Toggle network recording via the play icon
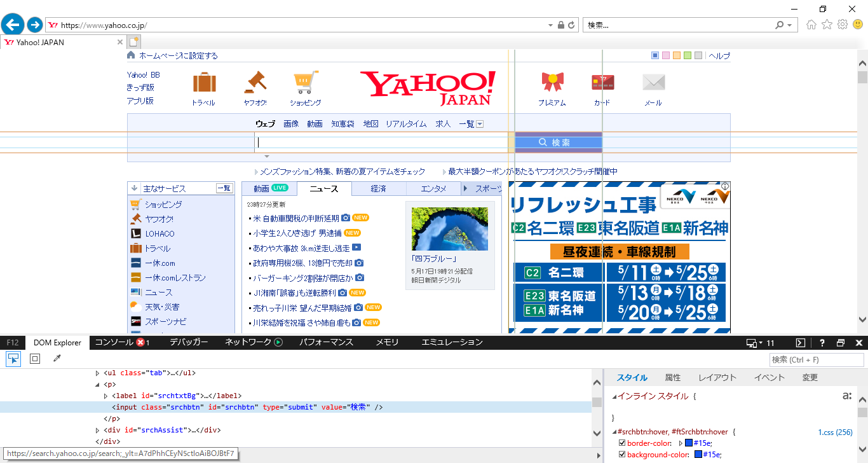The height and width of the screenshot is (463, 868). (278, 343)
